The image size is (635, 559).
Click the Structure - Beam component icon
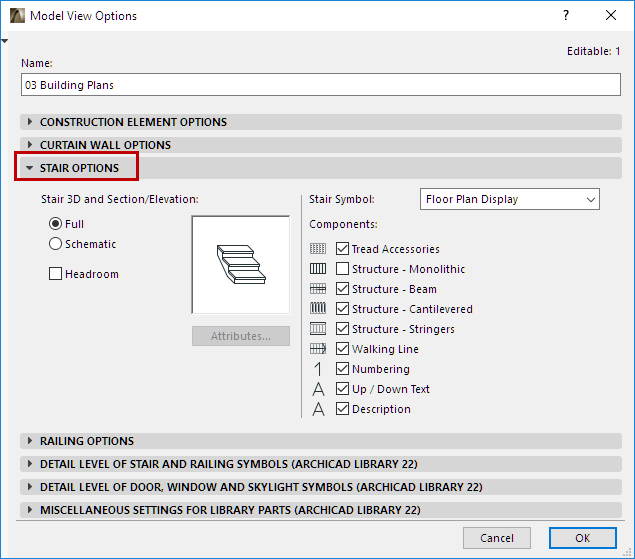(318, 289)
